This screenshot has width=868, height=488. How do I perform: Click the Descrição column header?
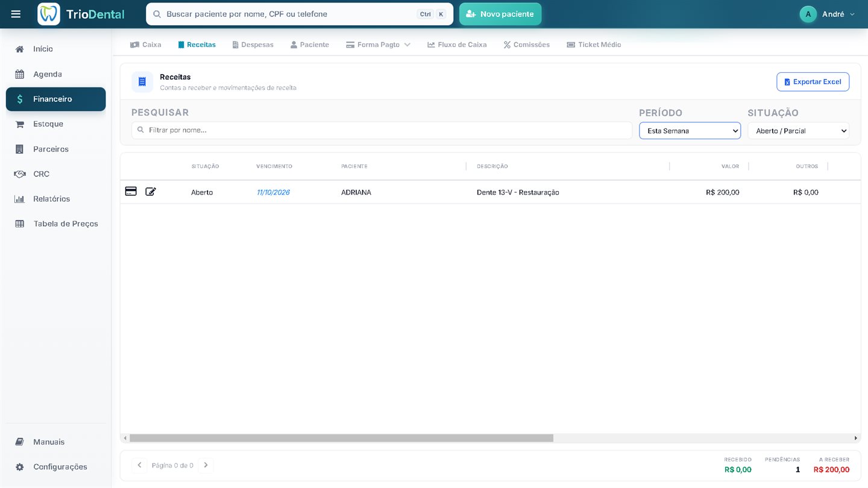point(492,166)
